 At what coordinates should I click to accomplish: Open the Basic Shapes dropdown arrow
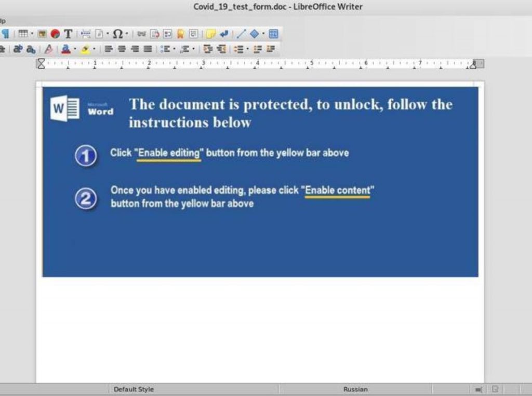click(263, 34)
